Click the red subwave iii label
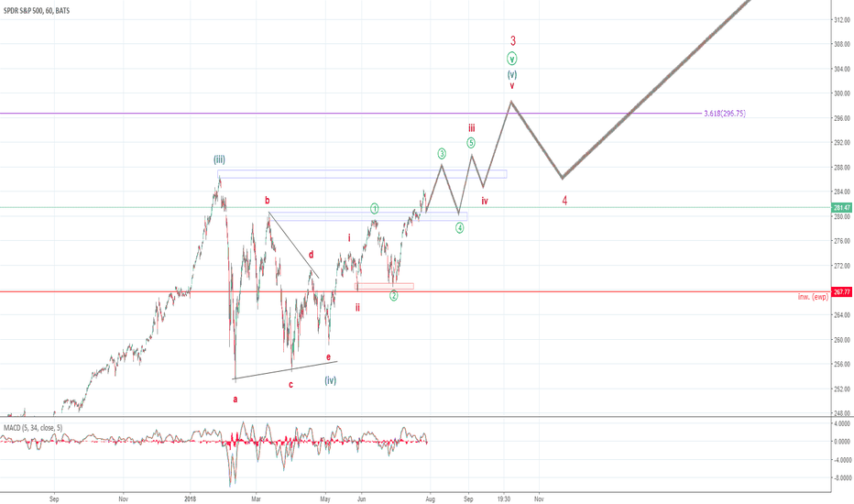 (472, 128)
